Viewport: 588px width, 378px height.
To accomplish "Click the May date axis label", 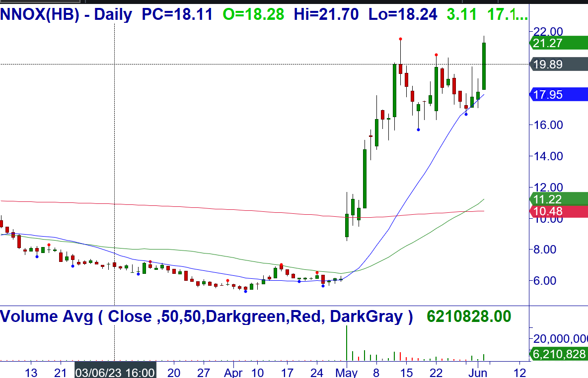I will (347, 373).
